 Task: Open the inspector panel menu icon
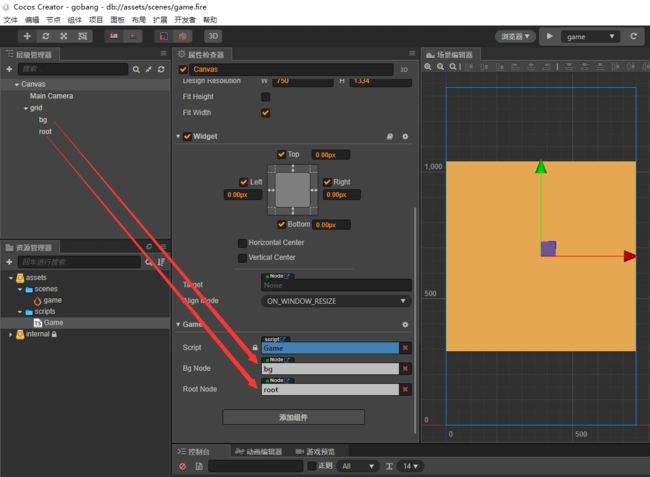(x=412, y=53)
